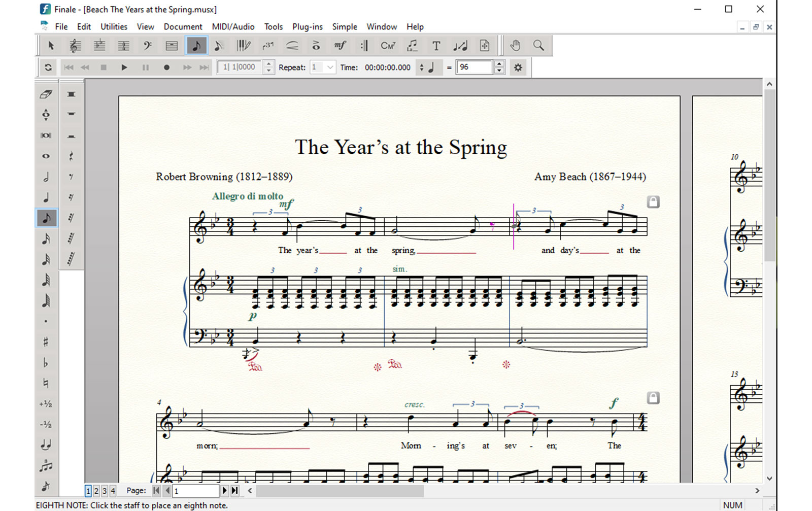Viewport: 812px width, 511px height.
Task: Pick the Eraser in Simple Entry palette
Action: [x=46, y=94]
